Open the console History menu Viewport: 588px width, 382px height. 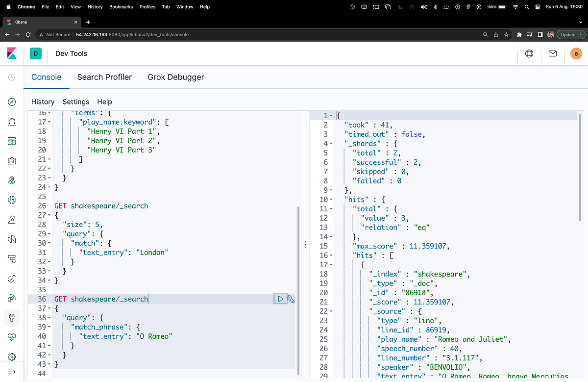click(43, 102)
